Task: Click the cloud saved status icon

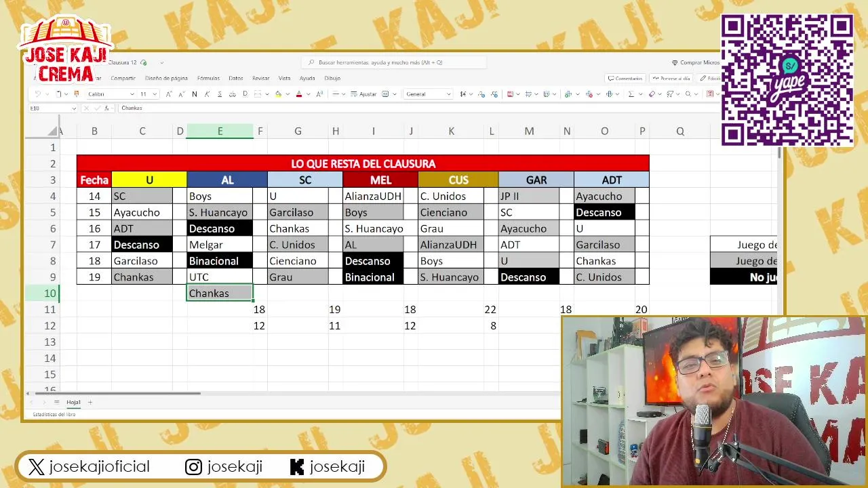Action: pyautogui.click(x=144, y=62)
